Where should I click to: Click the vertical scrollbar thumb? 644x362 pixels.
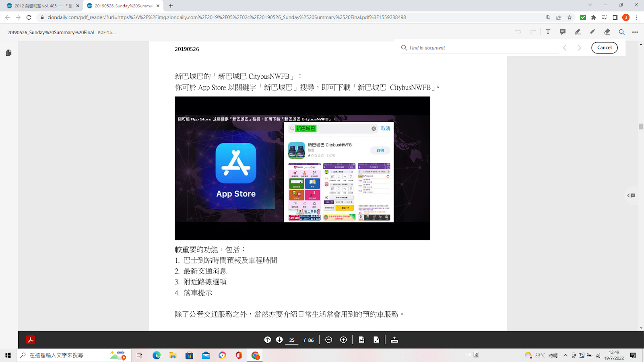[641, 126]
